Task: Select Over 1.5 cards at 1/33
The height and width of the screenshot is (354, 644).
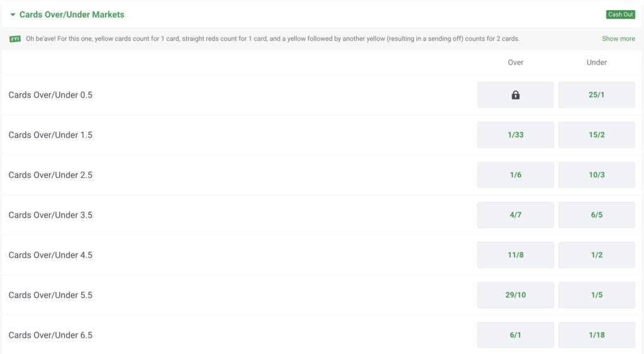Action: point(515,135)
